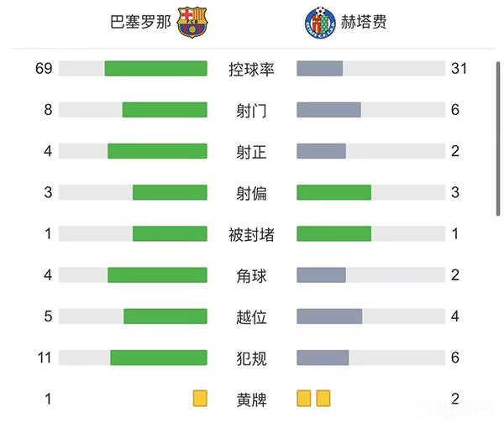504x423 pixels.
Task: Click Barcelona's possession value 69
Action: coord(45,69)
